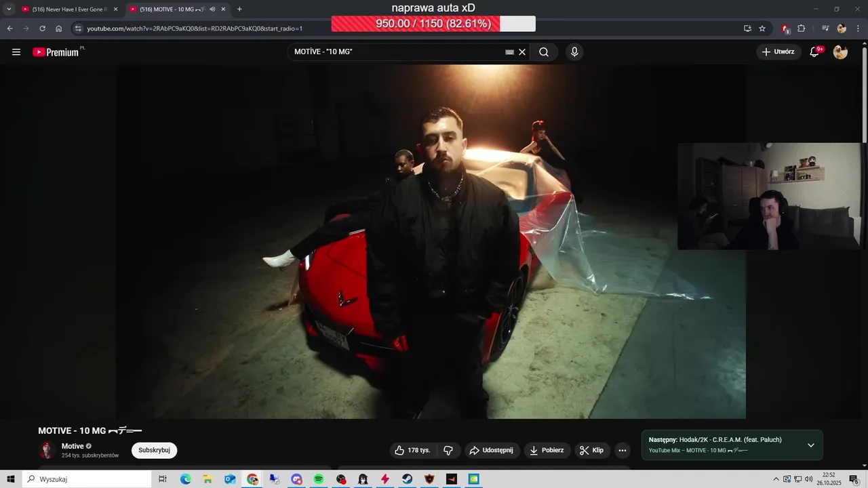This screenshot has width=868, height=488.
Task: Open Motive channel name link
Action: 73,446
